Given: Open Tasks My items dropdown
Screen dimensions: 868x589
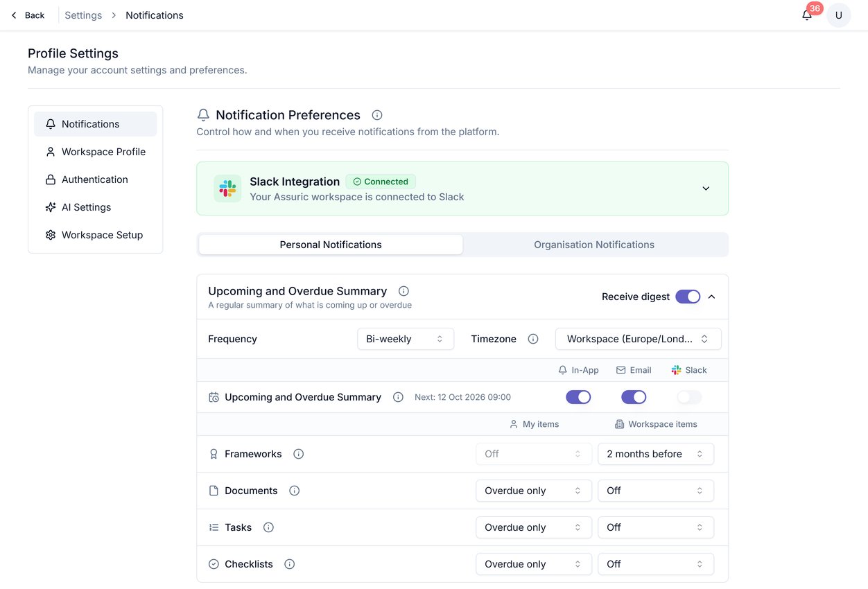Looking at the screenshot, I should 534,527.
